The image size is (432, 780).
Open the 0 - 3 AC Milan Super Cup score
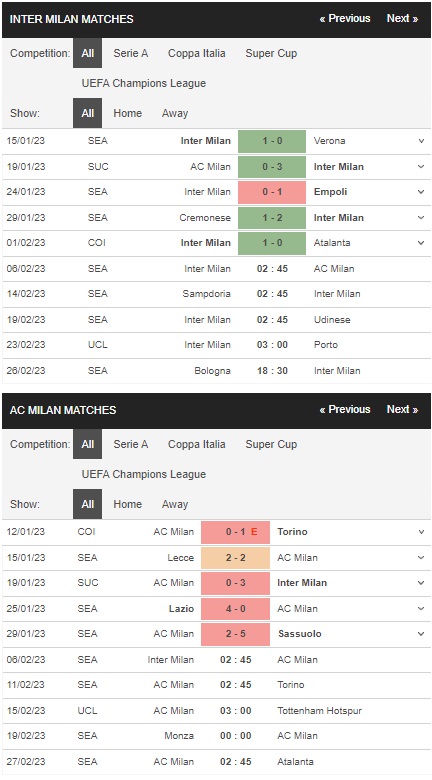point(235,583)
